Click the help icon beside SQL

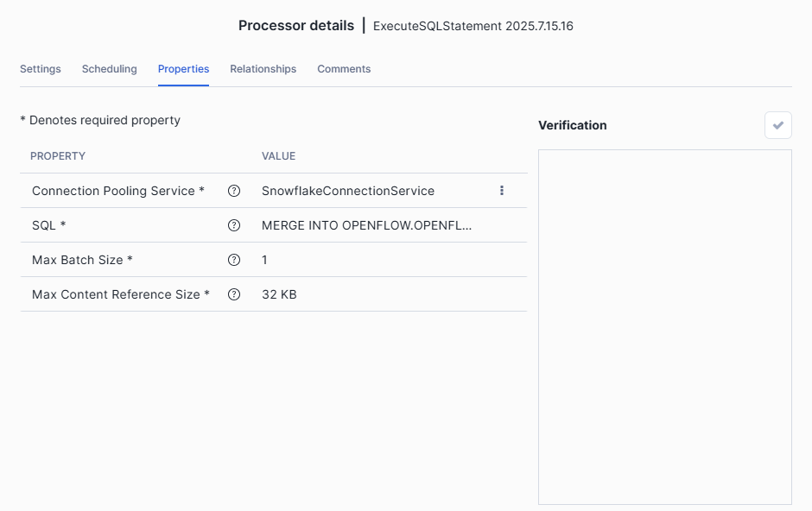pyautogui.click(x=233, y=225)
